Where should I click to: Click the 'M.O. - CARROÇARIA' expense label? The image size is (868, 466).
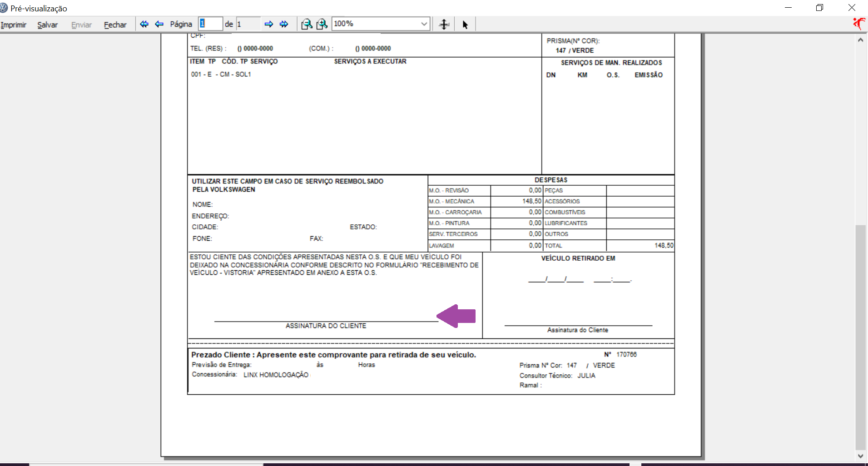coord(455,212)
